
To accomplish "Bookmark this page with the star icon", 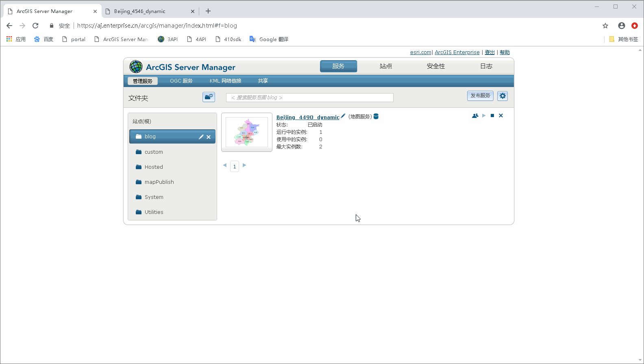I will (x=605, y=26).
